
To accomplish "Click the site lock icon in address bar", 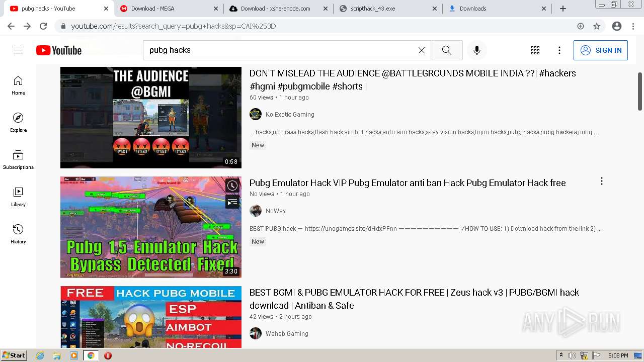I will pos(63,26).
